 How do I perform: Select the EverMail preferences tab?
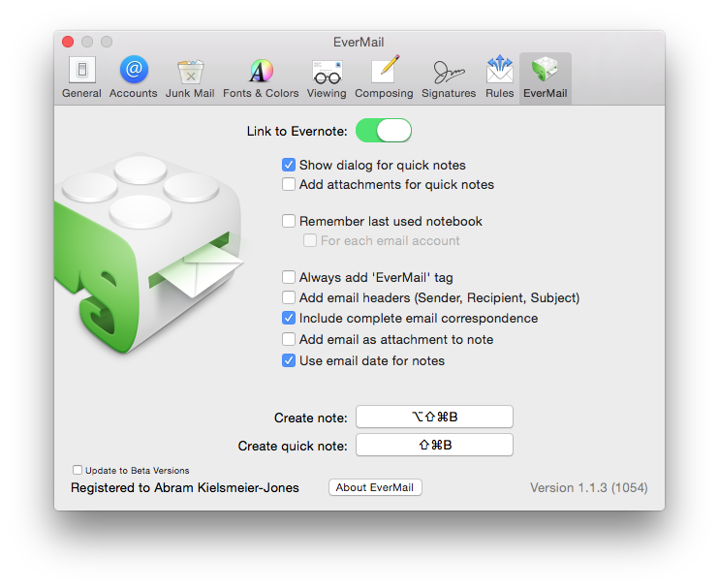click(546, 77)
